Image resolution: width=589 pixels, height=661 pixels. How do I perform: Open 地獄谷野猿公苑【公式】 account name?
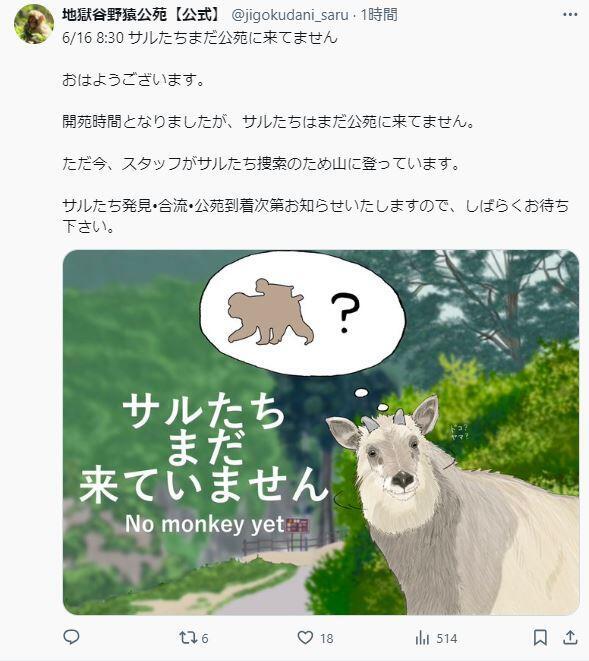click(x=142, y=15)
